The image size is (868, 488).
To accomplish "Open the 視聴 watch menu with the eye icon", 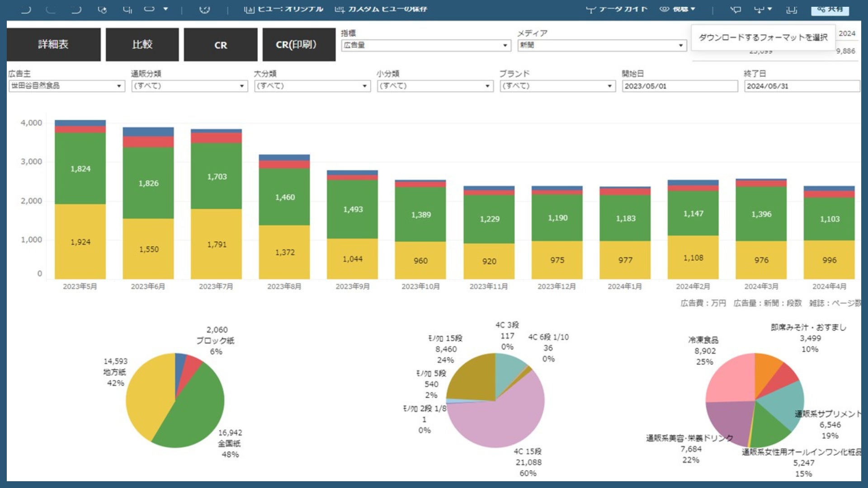I will pos(677,9).
